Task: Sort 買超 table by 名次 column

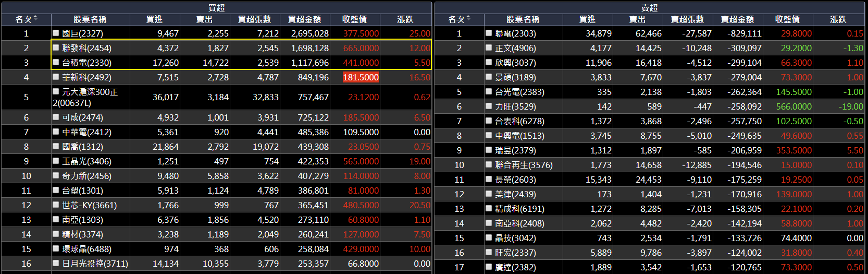Action: 26,19
